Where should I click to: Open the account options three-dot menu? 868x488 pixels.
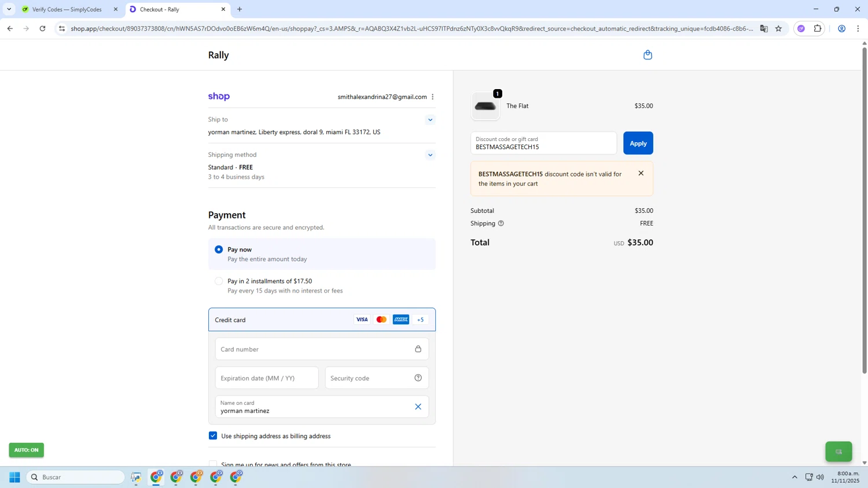(433, 97)
